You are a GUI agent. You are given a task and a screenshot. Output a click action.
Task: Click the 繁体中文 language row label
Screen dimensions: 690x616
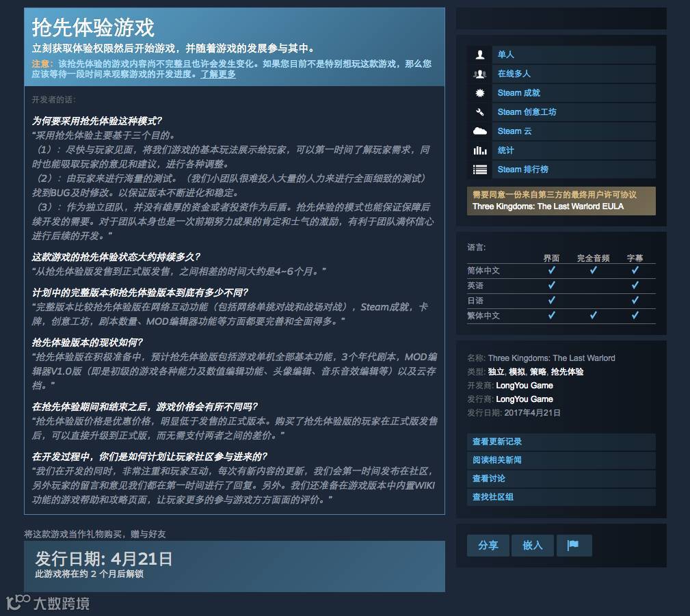click(x=483, y=315)
